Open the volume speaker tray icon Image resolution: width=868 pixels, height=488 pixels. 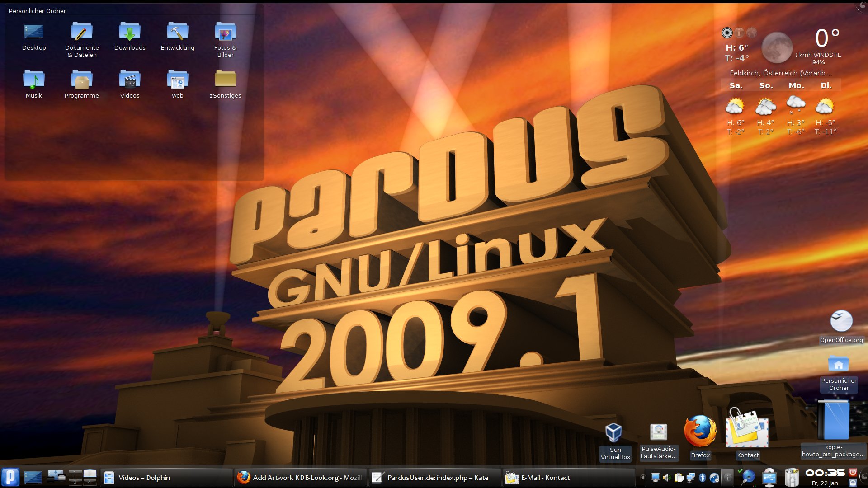click(x=667, y=478)
